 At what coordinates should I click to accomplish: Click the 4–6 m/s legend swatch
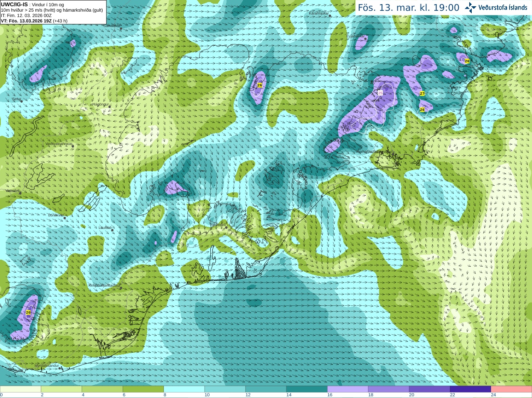[x=102, y=389]
